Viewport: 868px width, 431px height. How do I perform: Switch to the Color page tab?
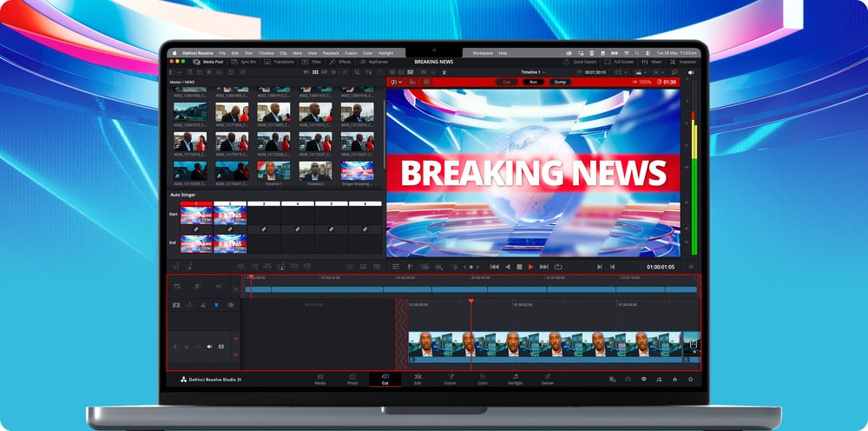click(x=483, y=380)
